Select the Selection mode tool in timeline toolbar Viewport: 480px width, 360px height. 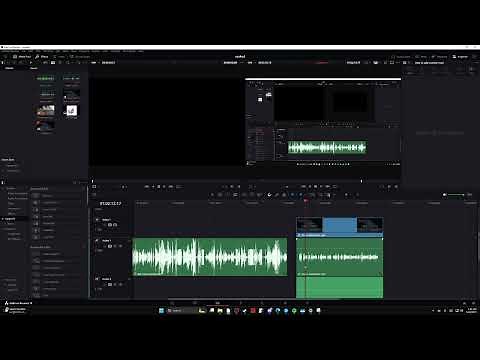(x=212, y=195)
